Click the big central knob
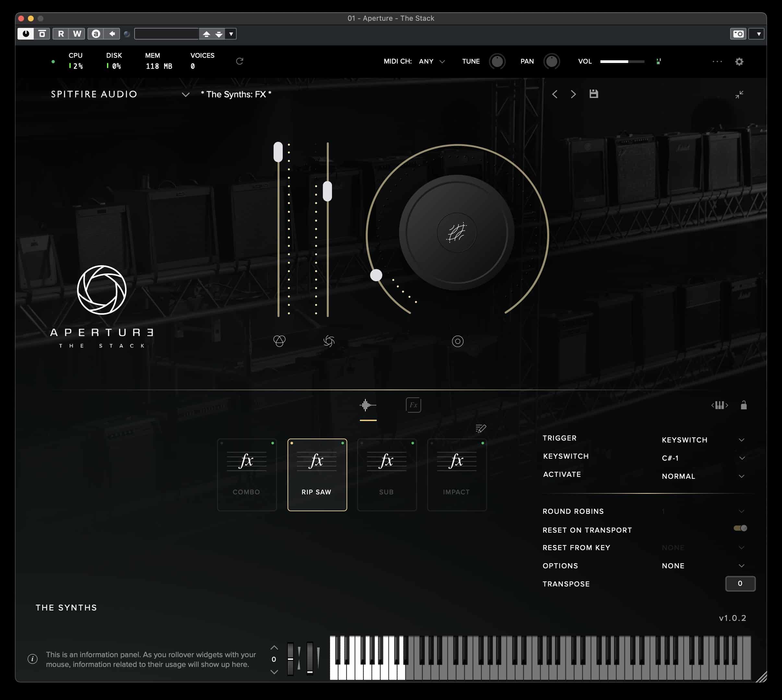 tap(457, 232)
